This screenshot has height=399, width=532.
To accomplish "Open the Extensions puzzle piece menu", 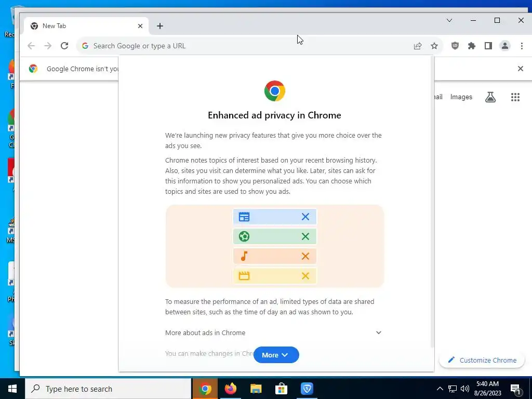I will click(x=472, y=46).
